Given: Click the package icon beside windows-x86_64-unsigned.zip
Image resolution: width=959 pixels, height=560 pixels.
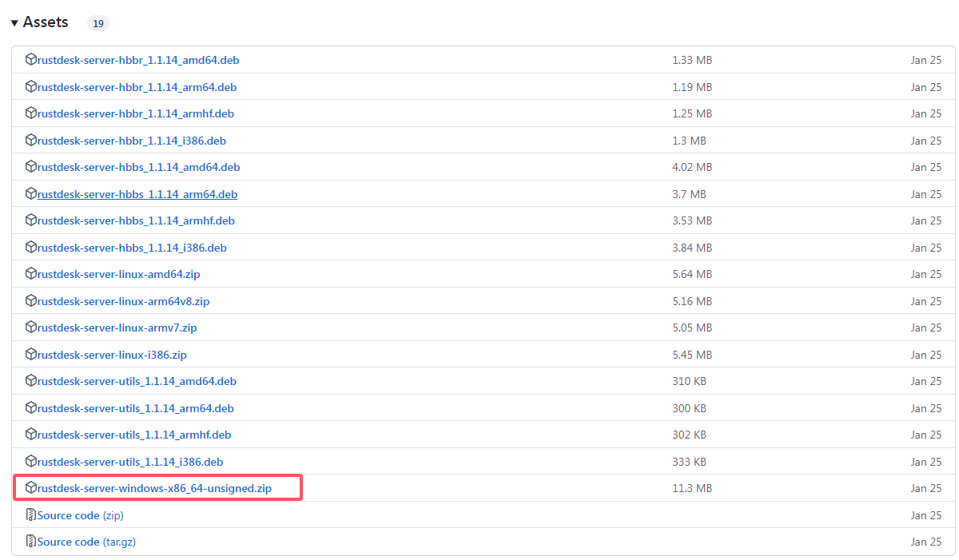Looking at the screenshot, I should click(31, 487).
